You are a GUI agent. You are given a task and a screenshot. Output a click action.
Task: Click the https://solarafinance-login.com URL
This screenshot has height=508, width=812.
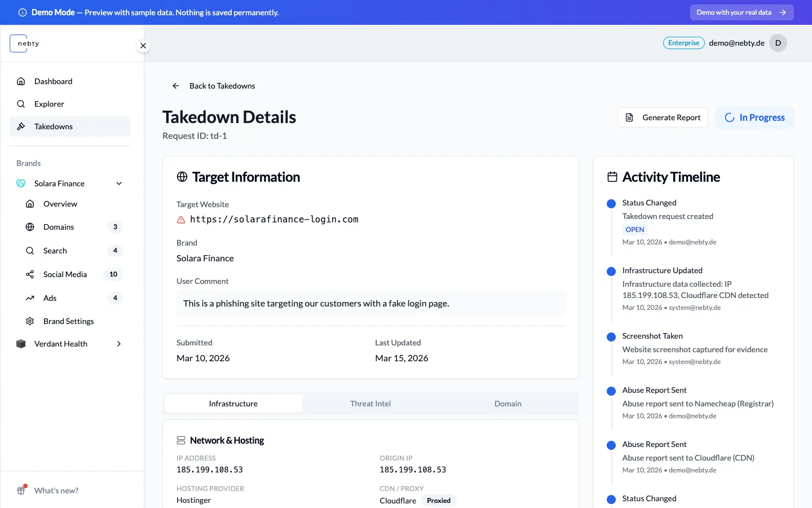[x=274, y=220]
